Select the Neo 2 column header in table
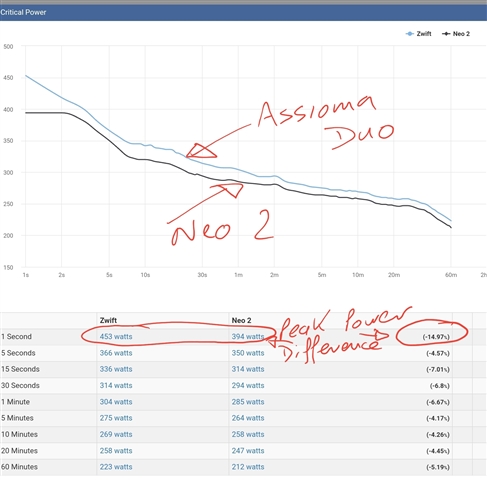This screenshot has width=487, height=480. click(241, 321)
